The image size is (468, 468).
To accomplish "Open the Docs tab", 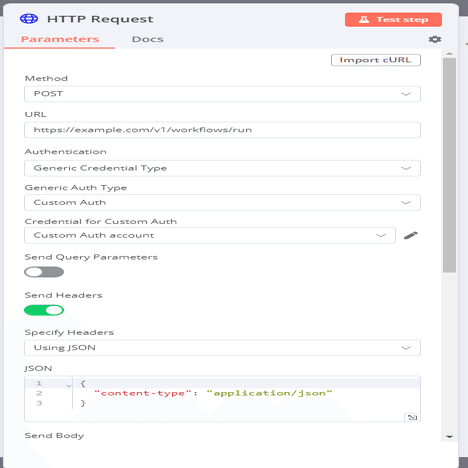I will point(148,39).
